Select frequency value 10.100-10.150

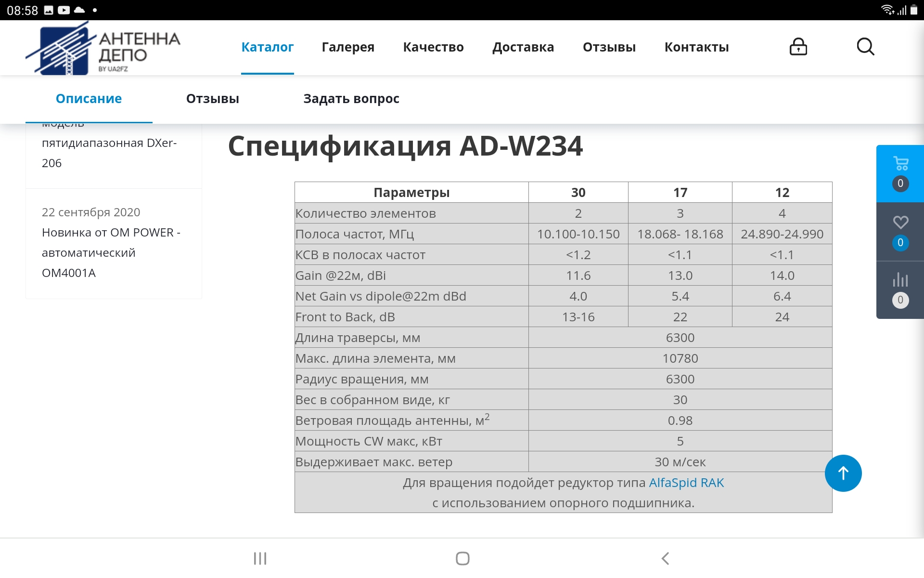pyautogui.click(x=578, y=234)
